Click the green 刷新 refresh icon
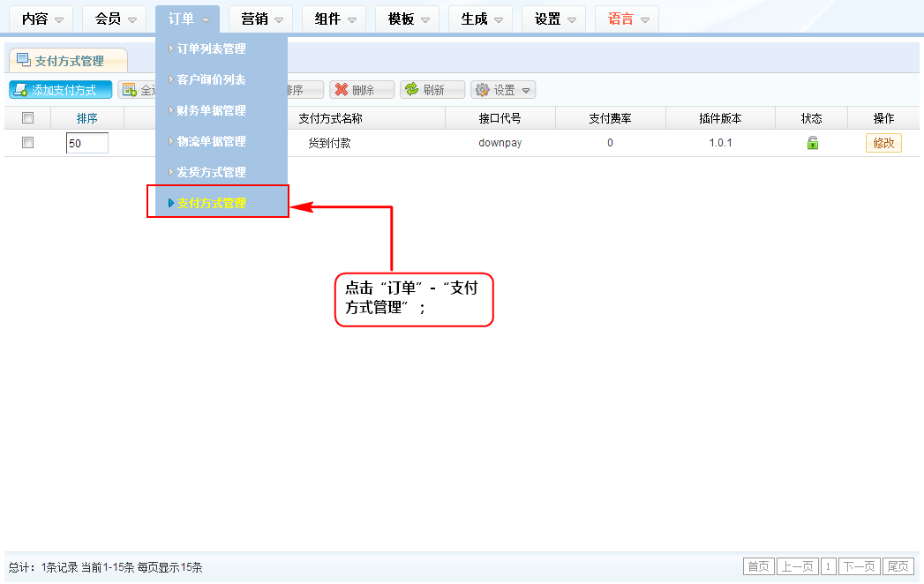This screenshot has width=924, height=584. tap(411, 90)
